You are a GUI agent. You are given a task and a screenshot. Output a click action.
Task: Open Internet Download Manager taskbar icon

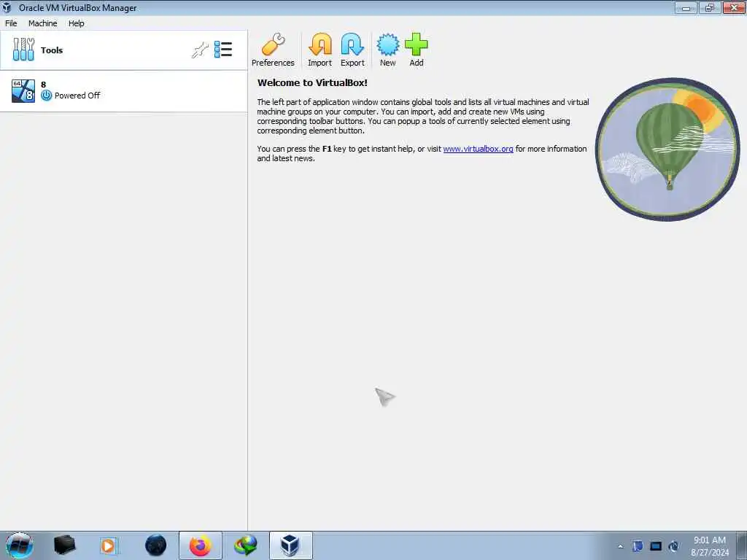246,545
